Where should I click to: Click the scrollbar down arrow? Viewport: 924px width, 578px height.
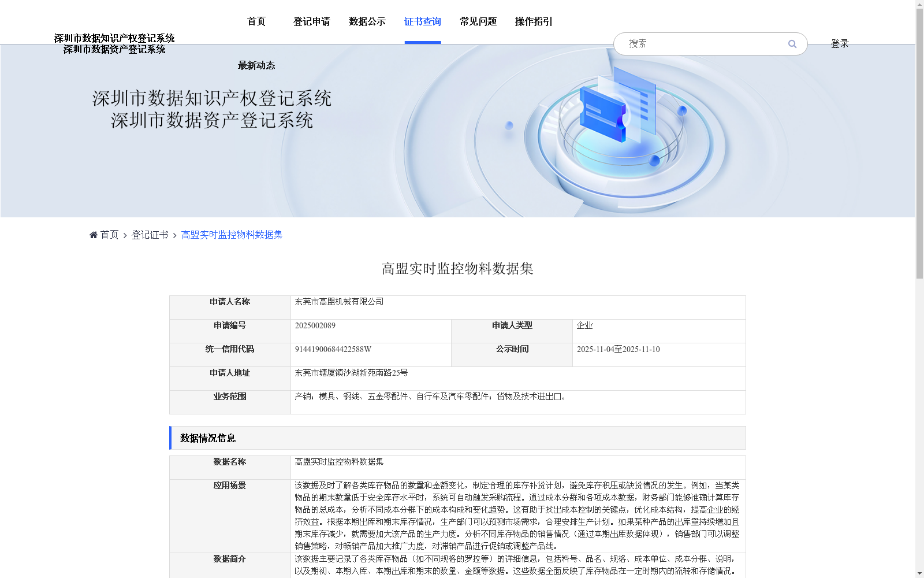click(920, 573)
